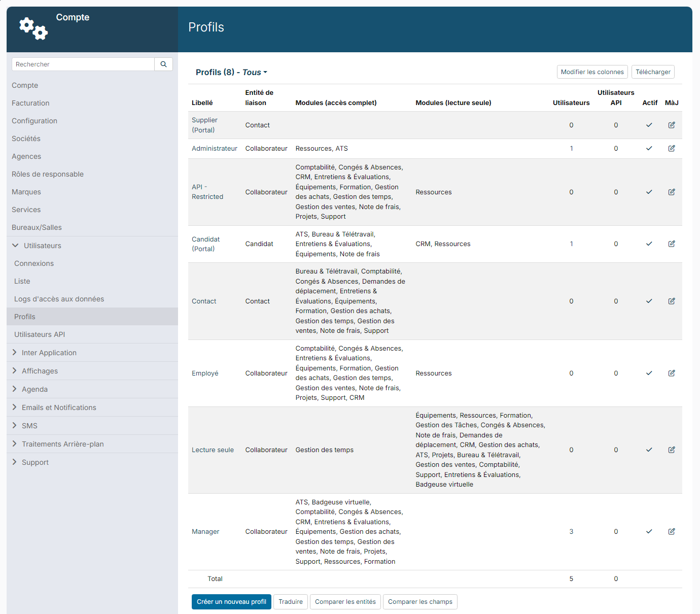Click the Traduire button
This screenshot has width=700, height=614.
[291, 602]
